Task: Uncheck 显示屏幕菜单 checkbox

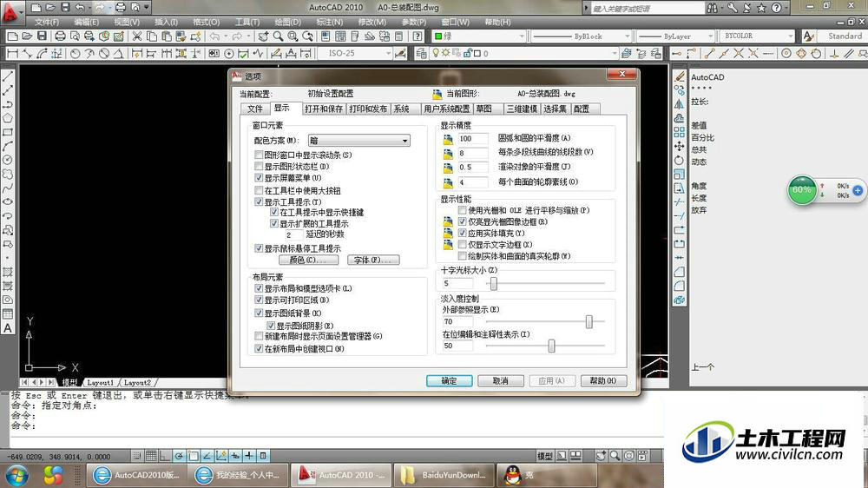Action: [x=259, y=178]
